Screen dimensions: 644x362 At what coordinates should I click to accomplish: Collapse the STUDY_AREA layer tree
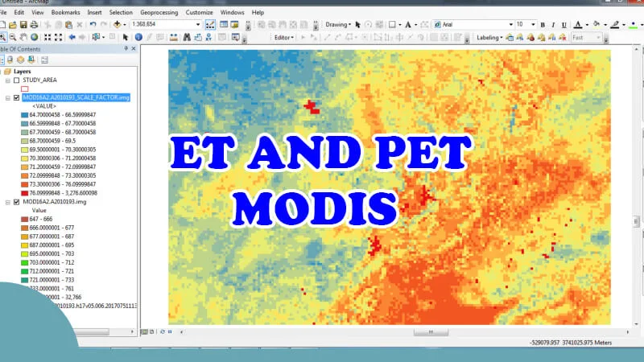pos(8,80)
